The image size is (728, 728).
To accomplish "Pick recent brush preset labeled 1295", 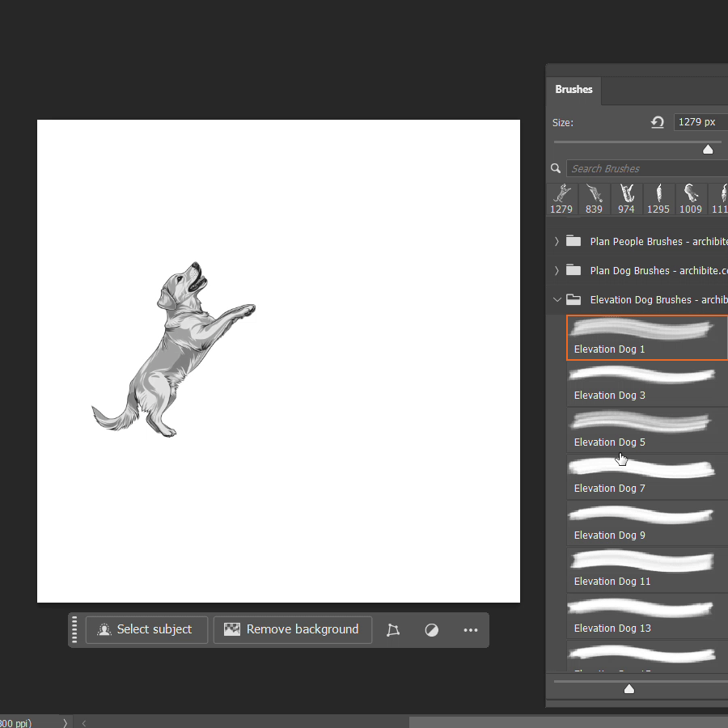I will coord(658,198).
